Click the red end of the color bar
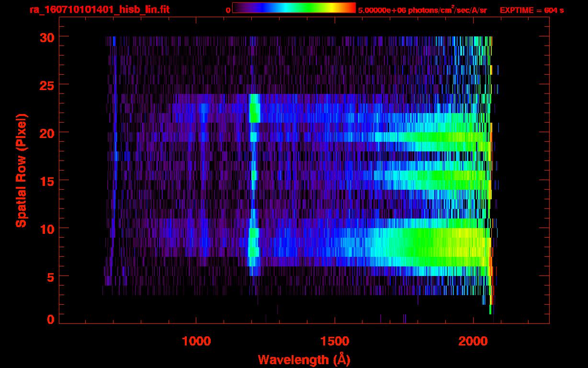This screenshot has height=368, width=588. pyautogui.click(x=351, y=8)
